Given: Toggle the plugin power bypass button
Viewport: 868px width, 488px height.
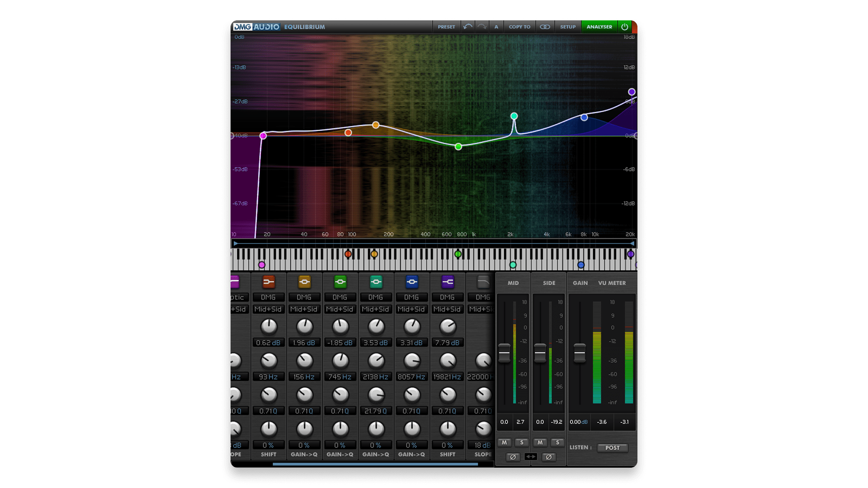Looking at the screenshot, I should (x=624, y=27).
